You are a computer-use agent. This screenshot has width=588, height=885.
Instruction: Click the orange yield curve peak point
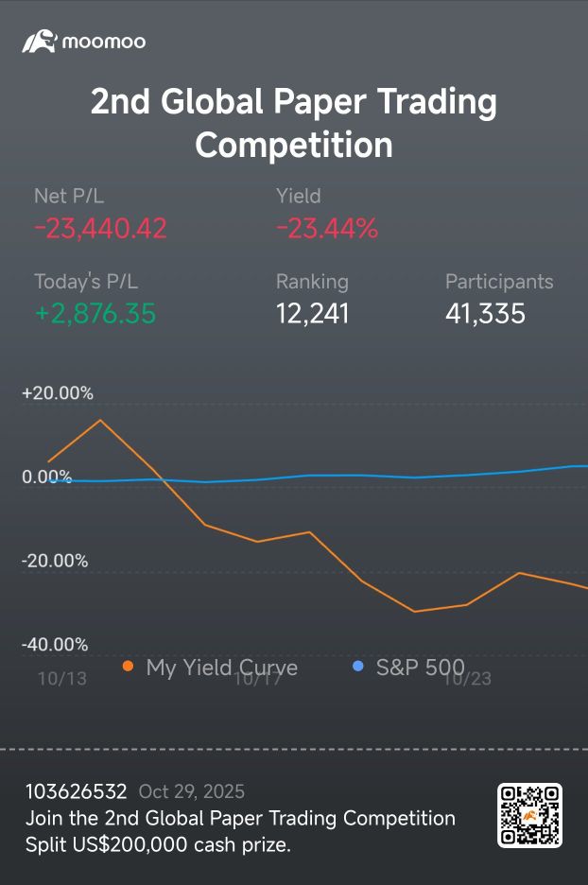pyautogui.click(x=100, y=420)
